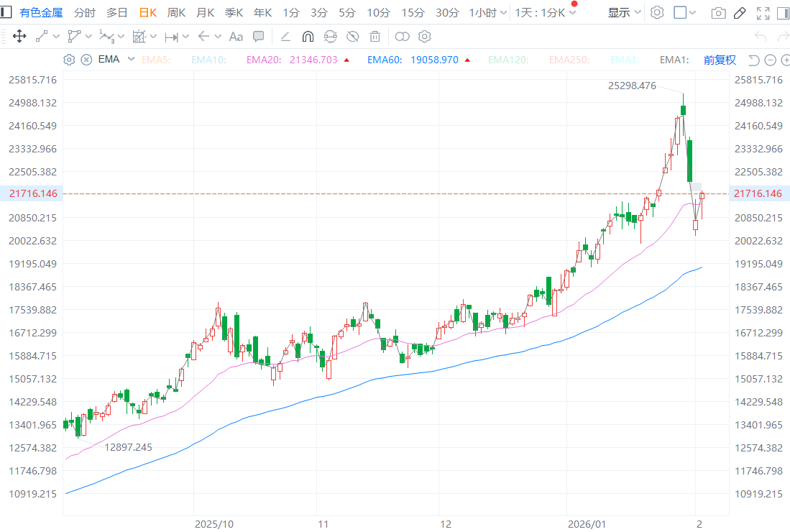This screenshot has width=790, height=532.
Task: Toggle EMA10 line visibility
Action: (208, 60)
